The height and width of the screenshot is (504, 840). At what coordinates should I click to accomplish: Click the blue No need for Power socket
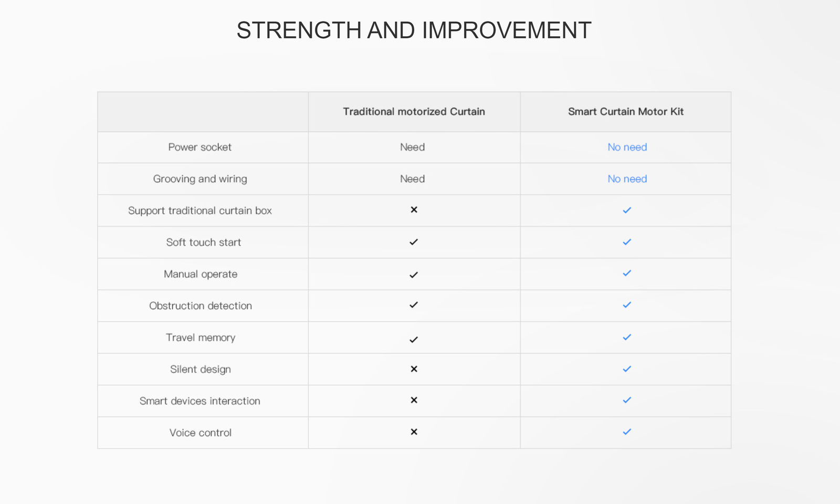[627, 148]
